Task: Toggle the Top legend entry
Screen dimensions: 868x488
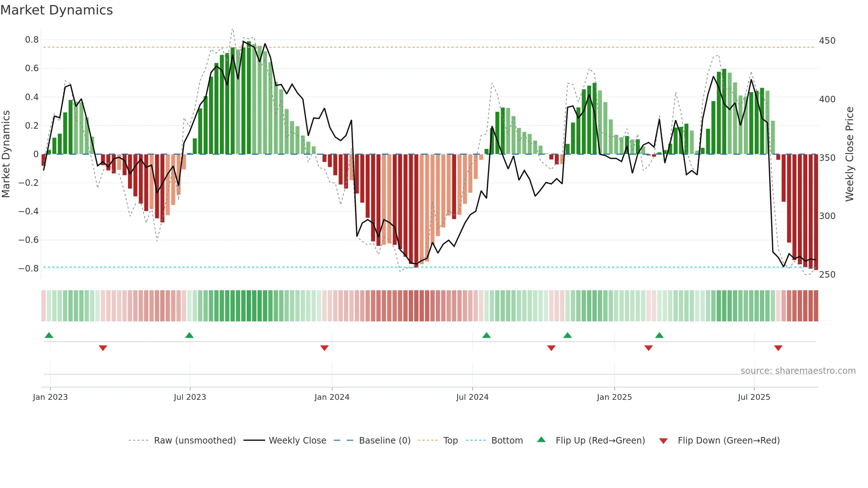Action: pos(438,440)
